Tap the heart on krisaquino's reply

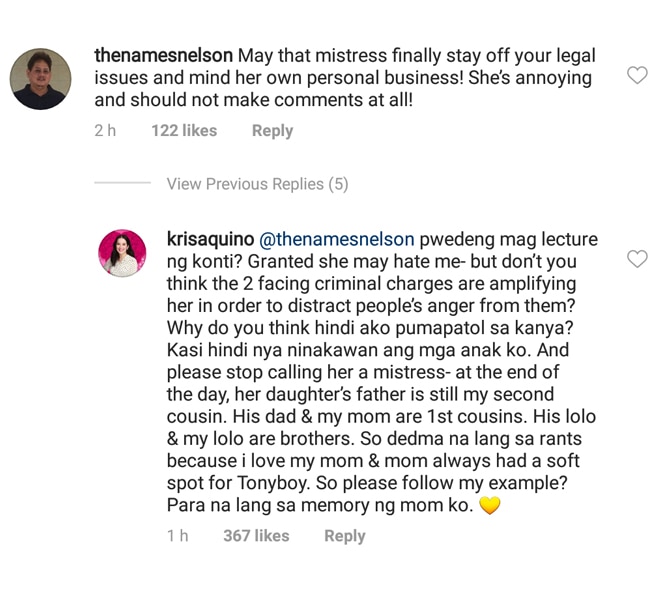[637, 259]
